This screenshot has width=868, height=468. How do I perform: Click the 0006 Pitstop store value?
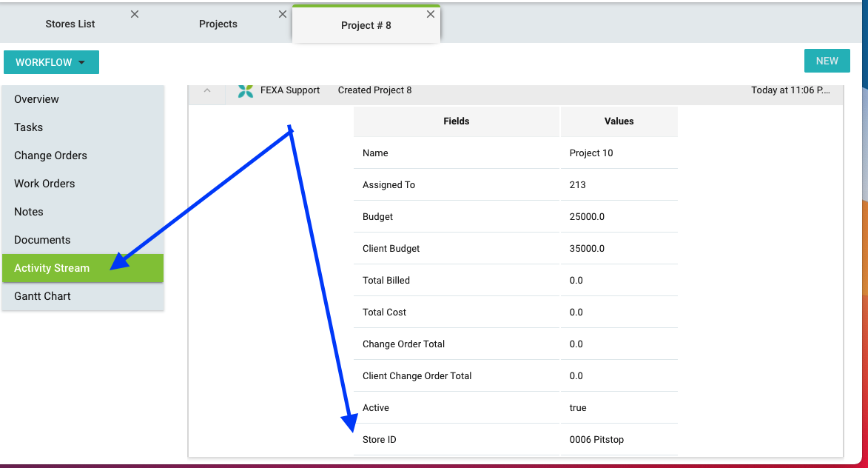tap(596, 440)
